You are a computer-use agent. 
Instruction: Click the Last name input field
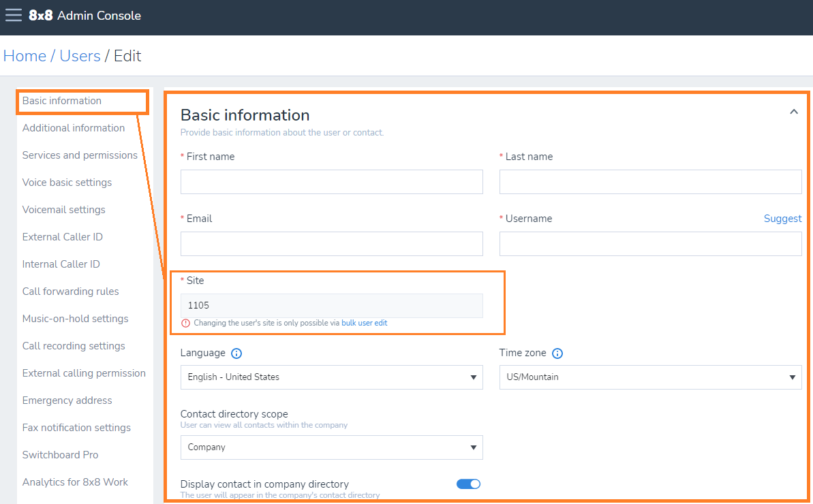tap(650, 182)
